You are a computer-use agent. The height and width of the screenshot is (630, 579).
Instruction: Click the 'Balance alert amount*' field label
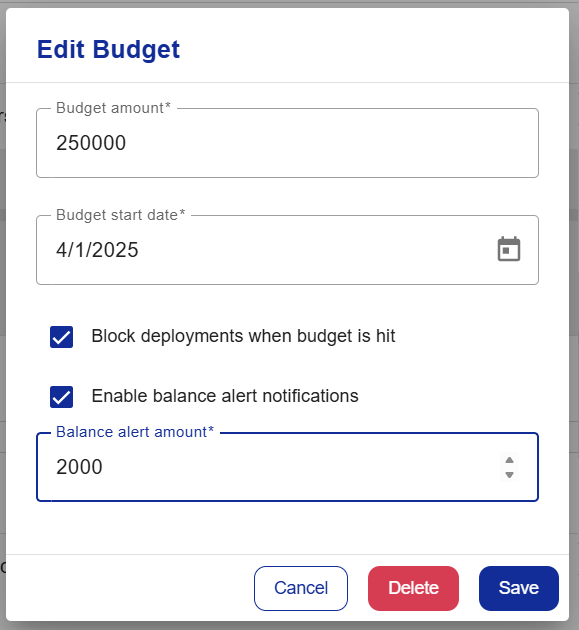pos(135,432)
